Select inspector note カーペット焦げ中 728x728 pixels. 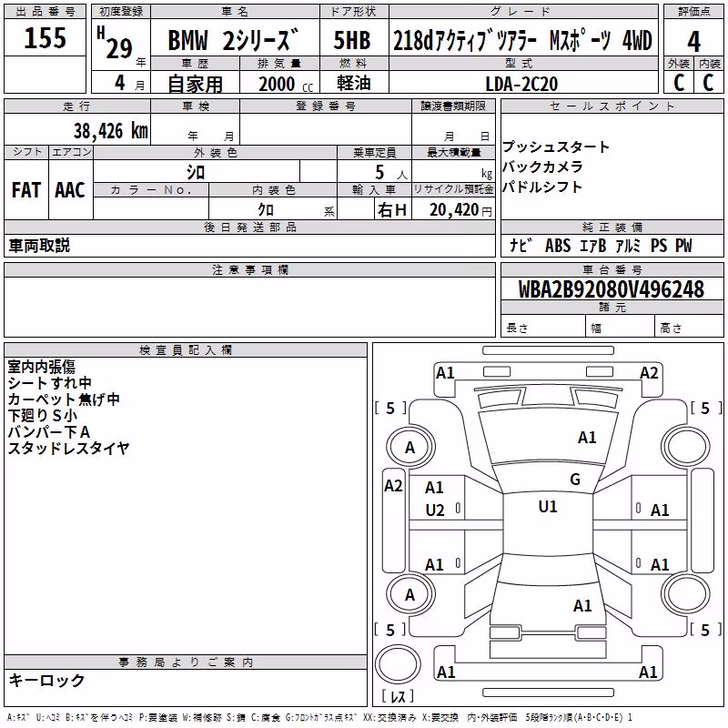click(64, 399)
